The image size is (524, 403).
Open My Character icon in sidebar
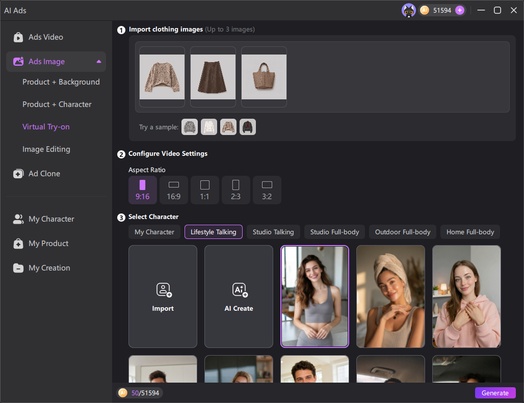18,219
